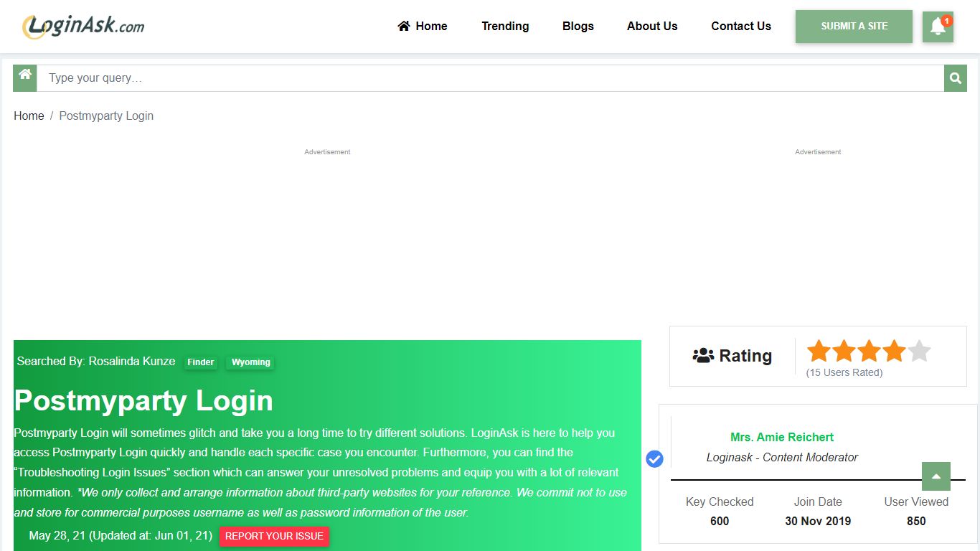Click the SUBMIT A SITE button

click(854, 26)
